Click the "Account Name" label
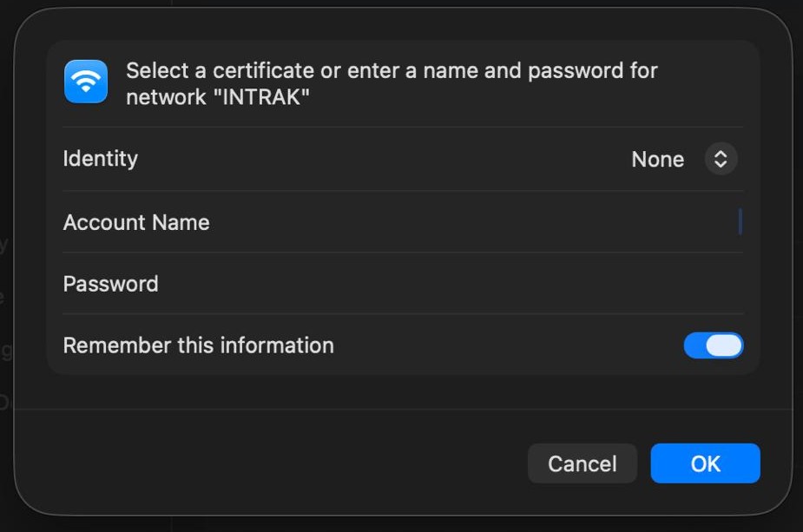The height and width of the screenshot is (532, 803). pyautogui.click(x=136, y=222)
